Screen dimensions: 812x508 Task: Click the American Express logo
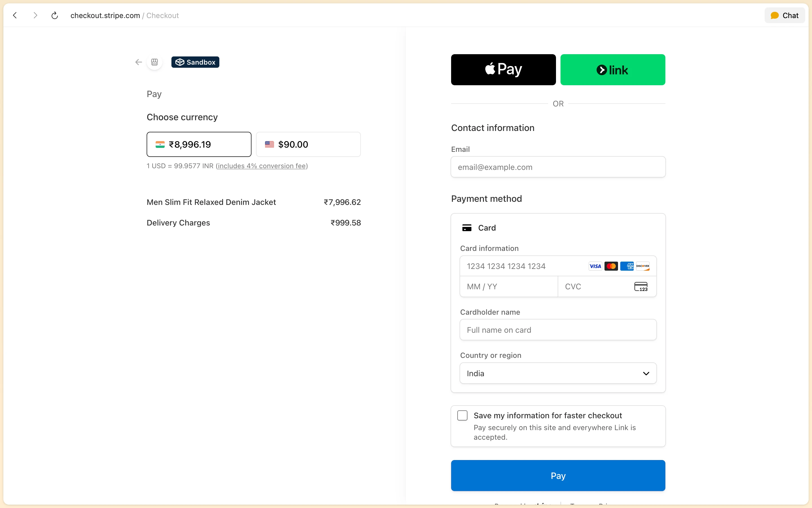click(627, 266)
